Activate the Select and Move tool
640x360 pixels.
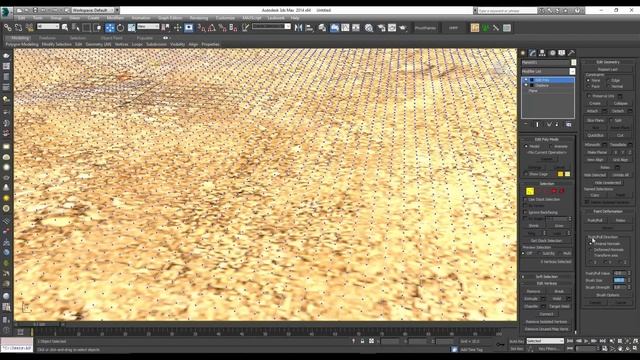coord(110,28)
